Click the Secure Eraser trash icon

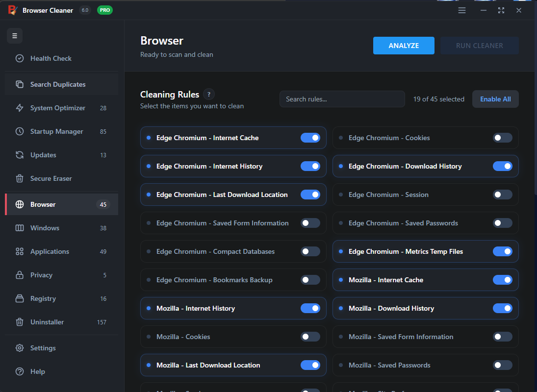tap(20, 178)
